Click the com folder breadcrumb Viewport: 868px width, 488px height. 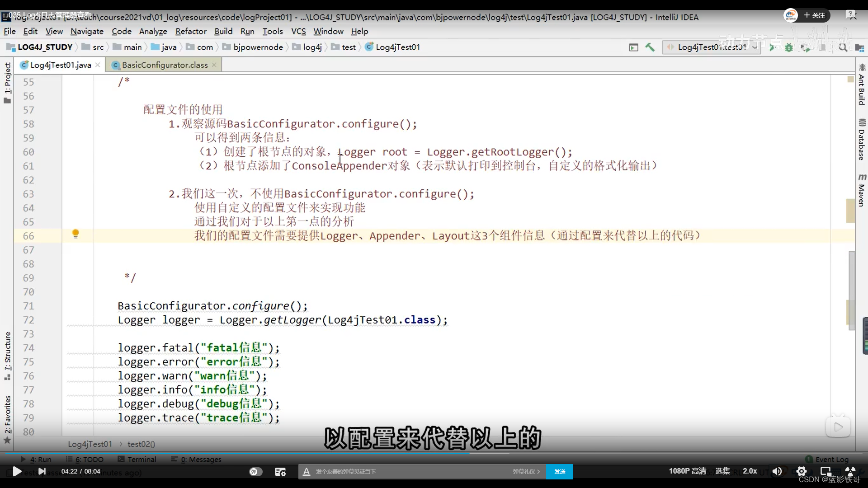(x=199, y=47)
